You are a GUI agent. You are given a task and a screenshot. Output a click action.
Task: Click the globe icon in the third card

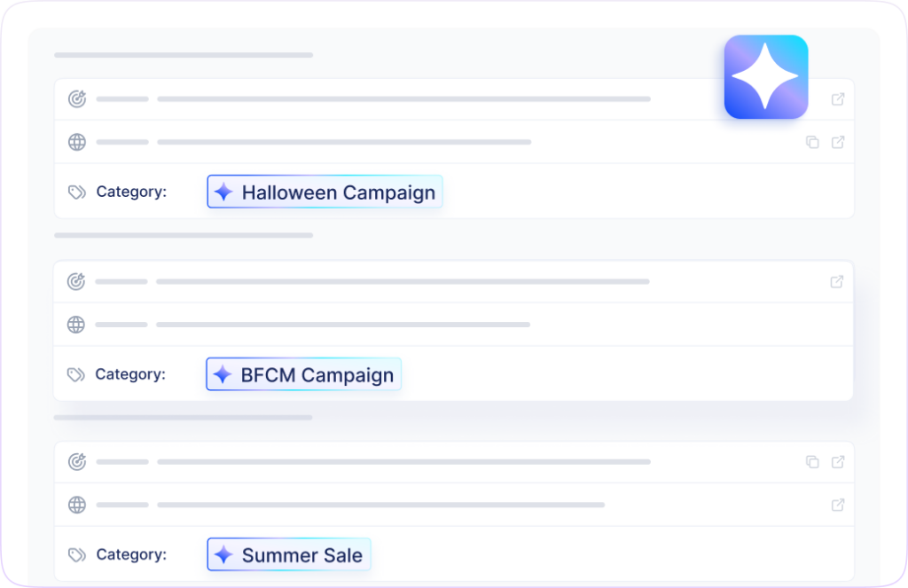[77, 505]
